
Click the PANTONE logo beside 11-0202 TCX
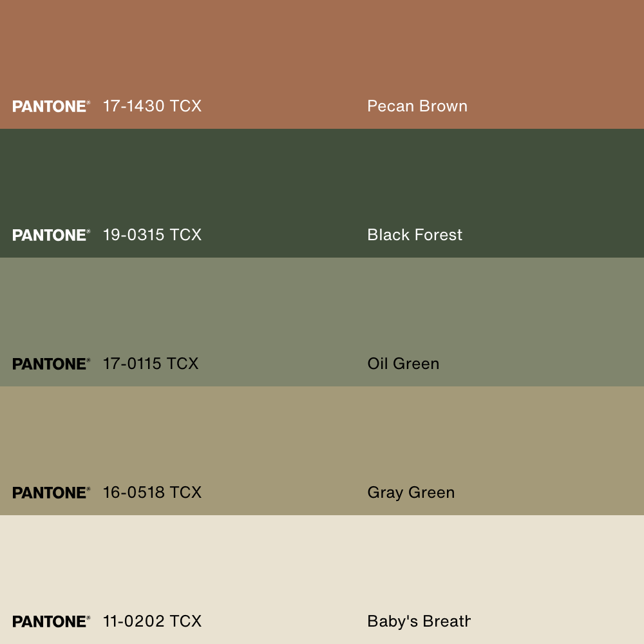pyautogui.click(x=51, y=621)
